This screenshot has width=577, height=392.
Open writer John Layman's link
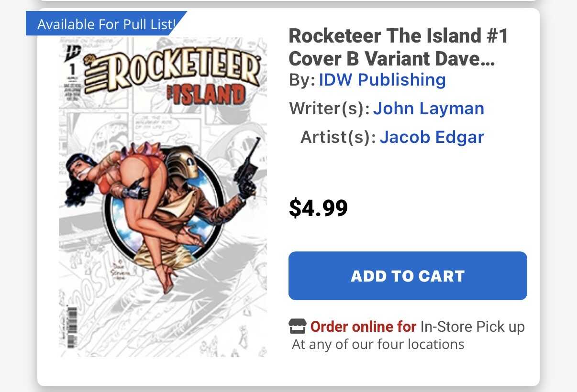point(429,109)
